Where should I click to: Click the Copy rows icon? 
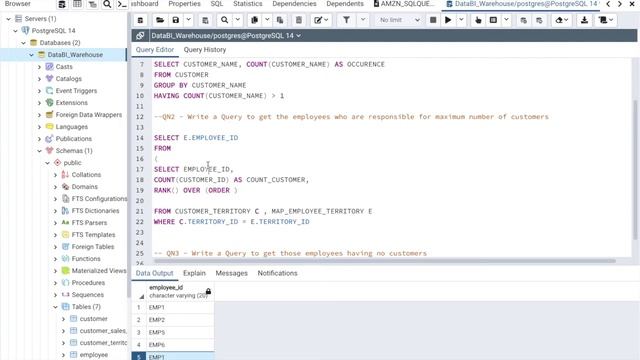(x=255, y=20)
